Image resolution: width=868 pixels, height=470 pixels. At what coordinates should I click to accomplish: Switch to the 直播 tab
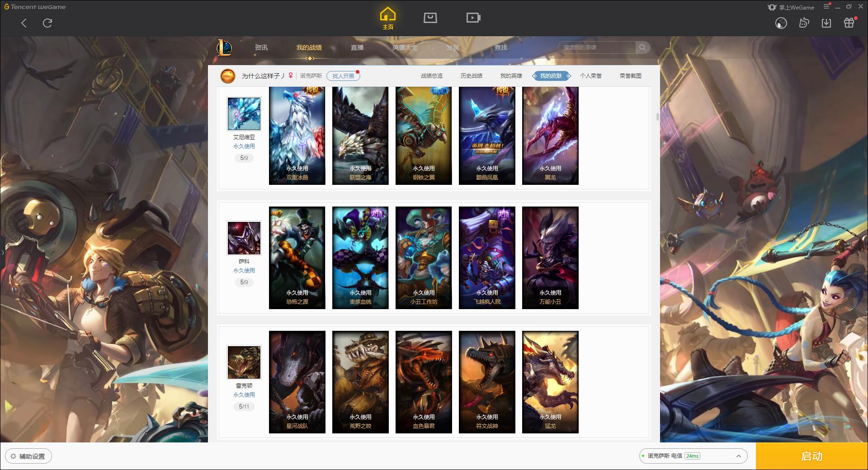[357, 47]
